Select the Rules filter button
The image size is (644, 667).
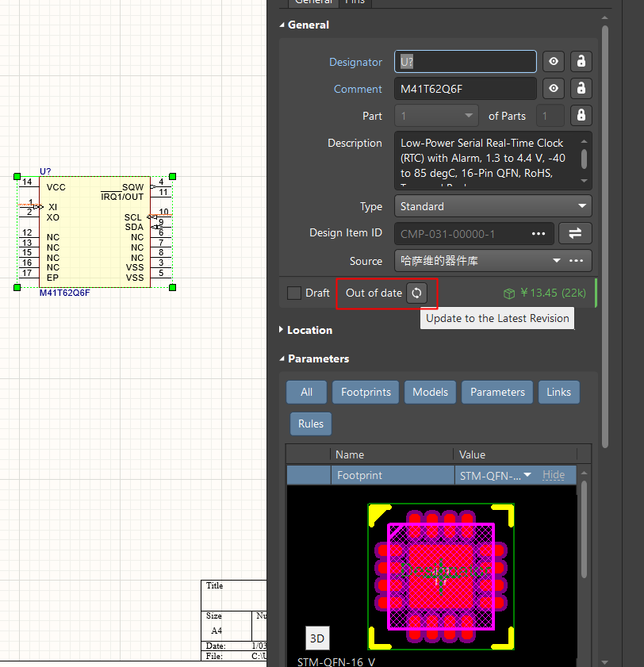coord(311,424)
